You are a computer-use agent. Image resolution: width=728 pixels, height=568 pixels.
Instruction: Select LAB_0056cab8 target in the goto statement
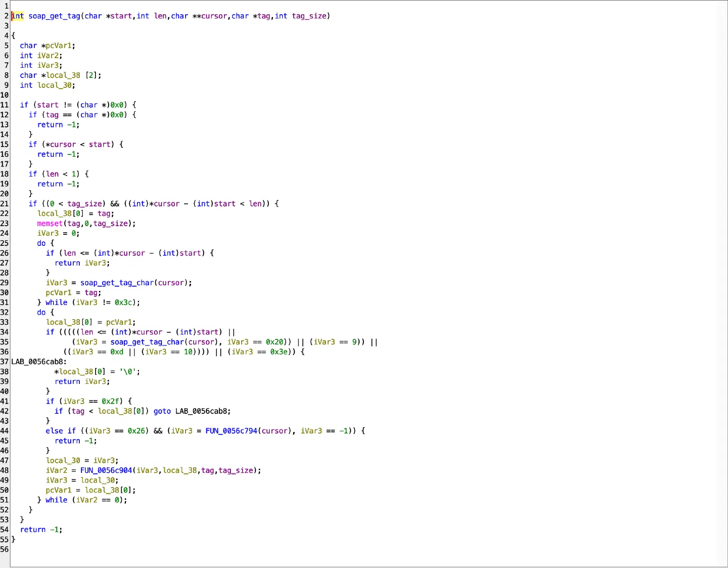[x=201, y=411]
